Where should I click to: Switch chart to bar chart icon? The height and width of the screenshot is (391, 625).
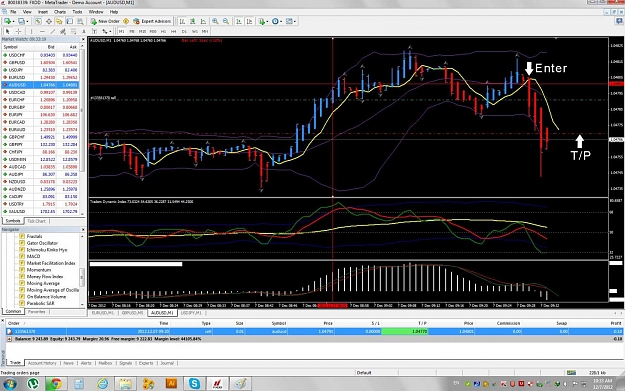tap(182, 21)
